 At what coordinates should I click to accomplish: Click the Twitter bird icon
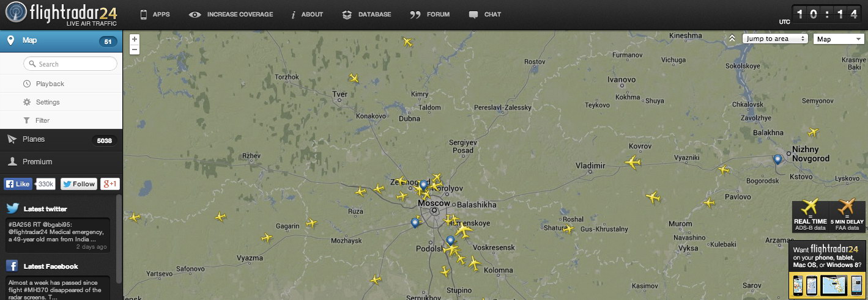pyautogui.click(x=12, y=208)
